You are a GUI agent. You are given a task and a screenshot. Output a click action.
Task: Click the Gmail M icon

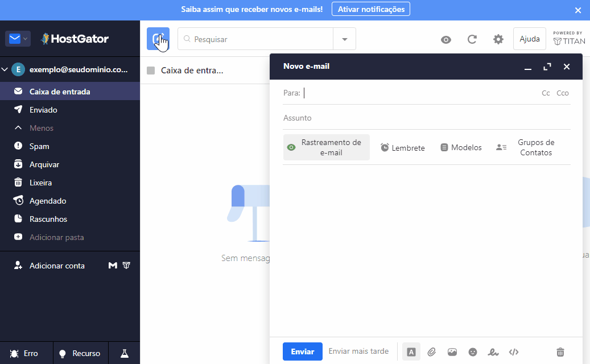point(113,266)
